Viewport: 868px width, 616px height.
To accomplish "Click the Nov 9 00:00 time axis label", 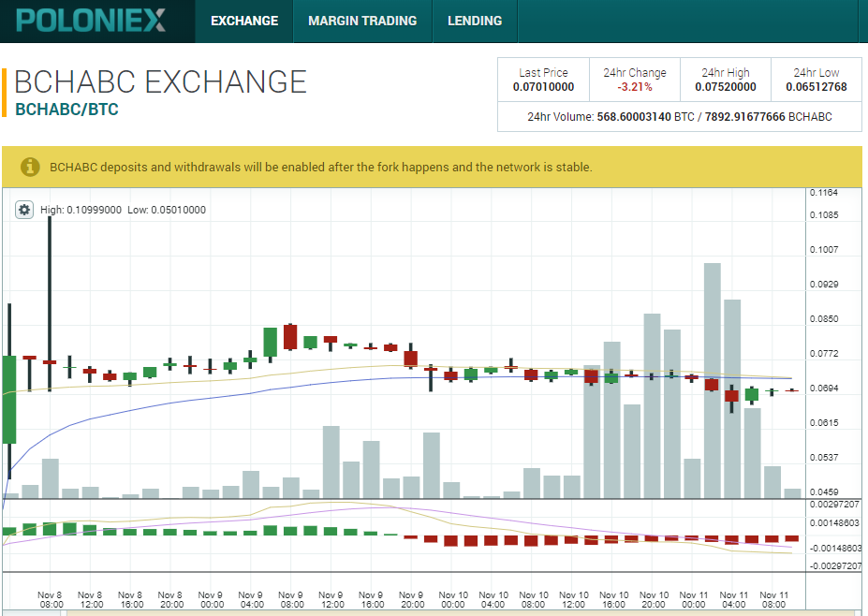I will [x=211, y=599].
